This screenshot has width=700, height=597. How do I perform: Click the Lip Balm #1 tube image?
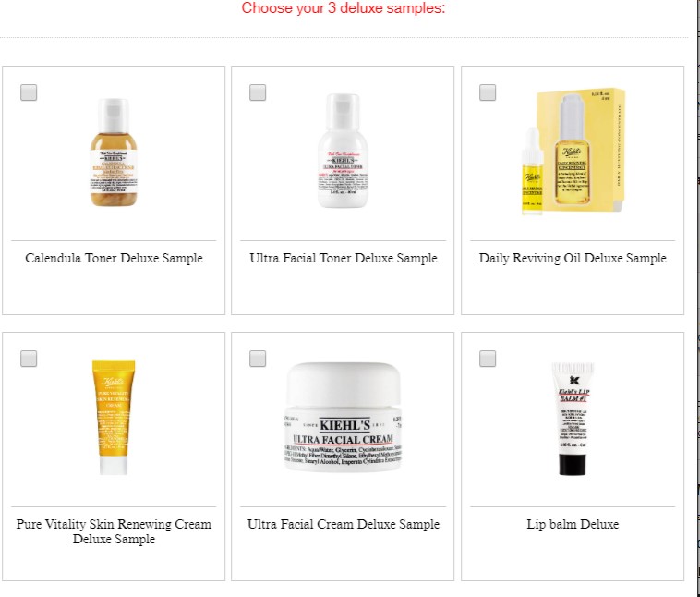(x=573, y=419)
